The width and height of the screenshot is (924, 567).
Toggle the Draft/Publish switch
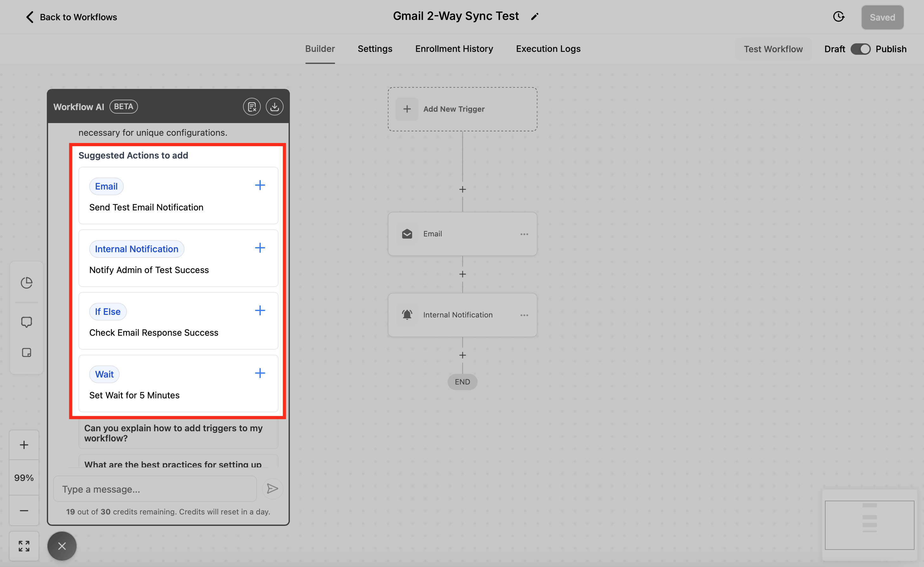pos(860,49)
